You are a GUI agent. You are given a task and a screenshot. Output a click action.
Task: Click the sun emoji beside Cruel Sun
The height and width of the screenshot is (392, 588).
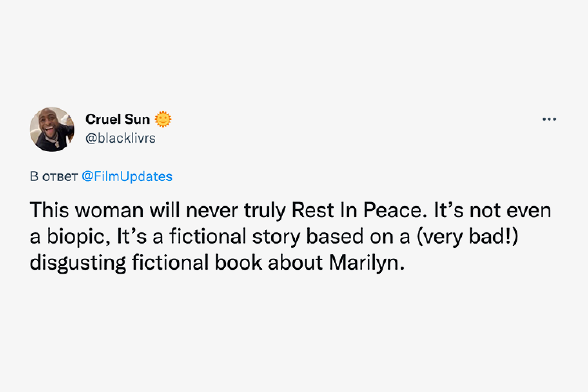coord(163,120)
